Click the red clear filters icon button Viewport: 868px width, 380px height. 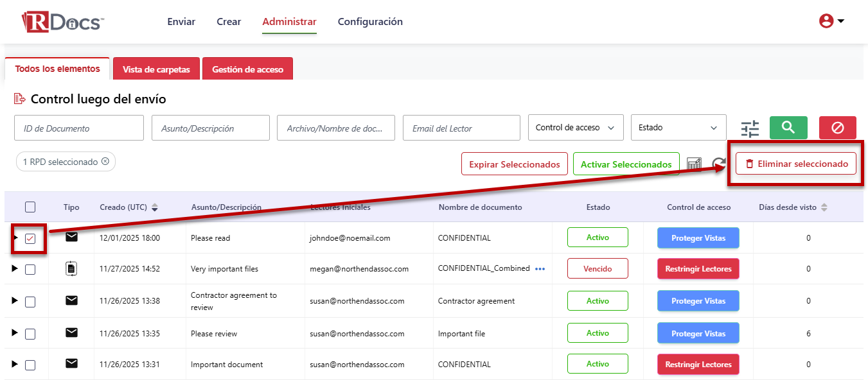[837, 128]
